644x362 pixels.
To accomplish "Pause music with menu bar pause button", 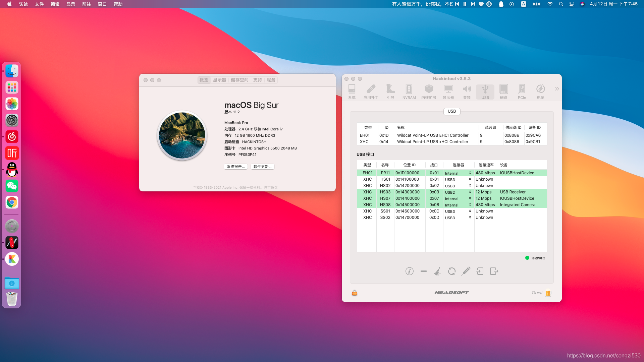I will point(465,4).
